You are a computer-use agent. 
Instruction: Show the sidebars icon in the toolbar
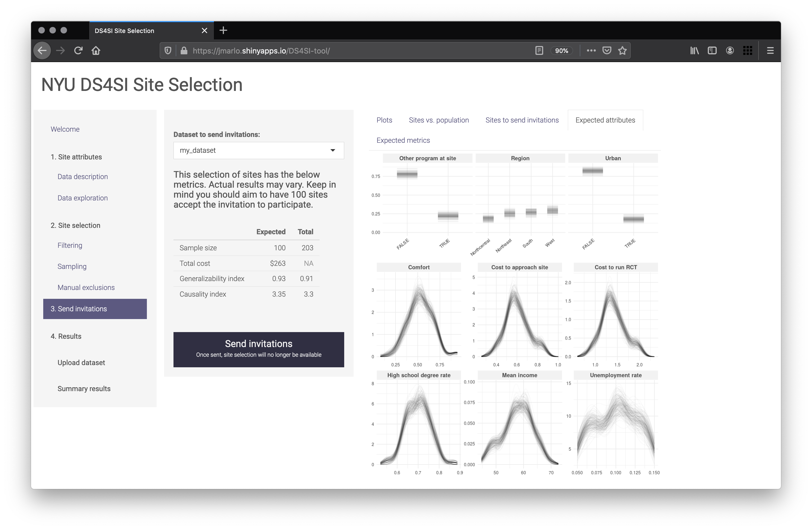click(x=712, y=50)
